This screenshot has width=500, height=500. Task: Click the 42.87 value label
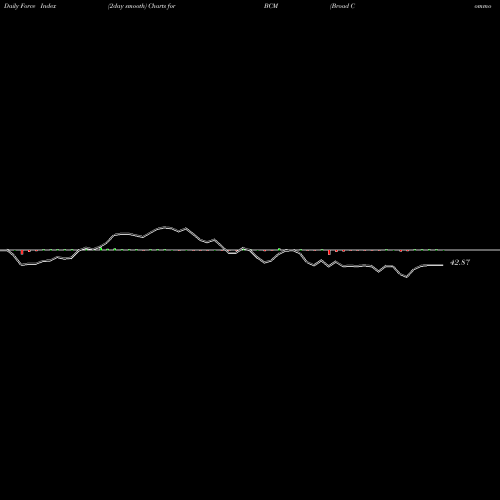coord(460,262)
